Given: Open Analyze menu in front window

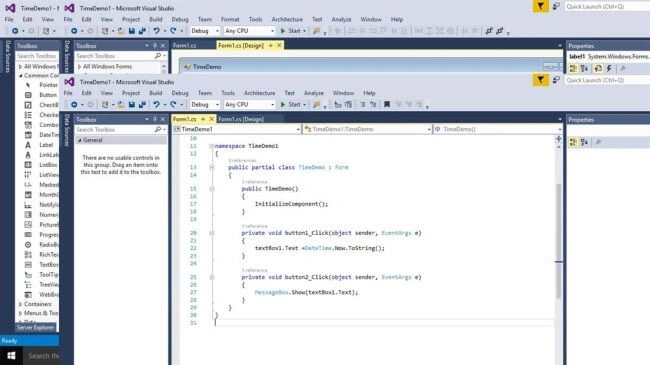Looking at the screenshot, I should click(314, 93).
